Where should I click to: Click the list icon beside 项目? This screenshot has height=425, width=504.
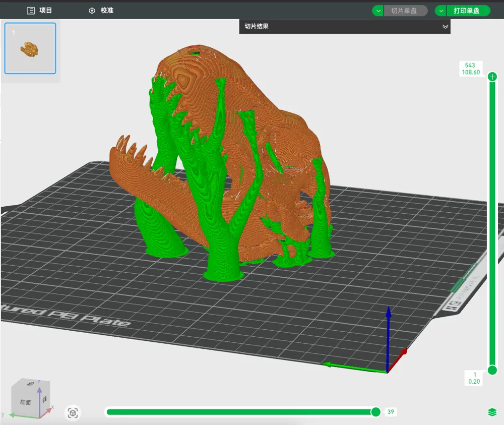(x=31, y=11)
